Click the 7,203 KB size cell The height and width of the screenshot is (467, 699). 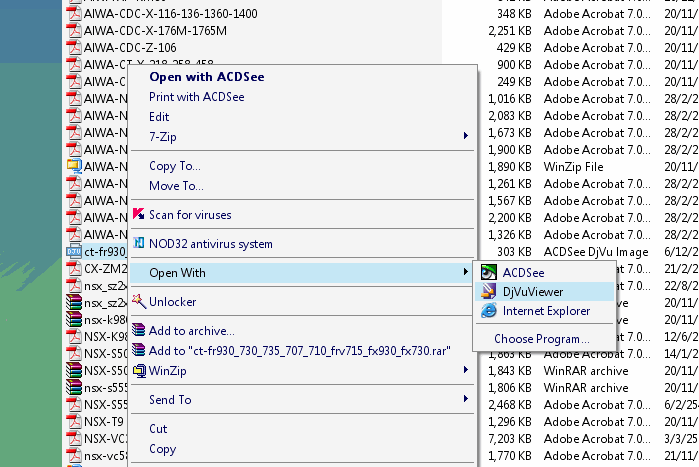click(510, 439)
